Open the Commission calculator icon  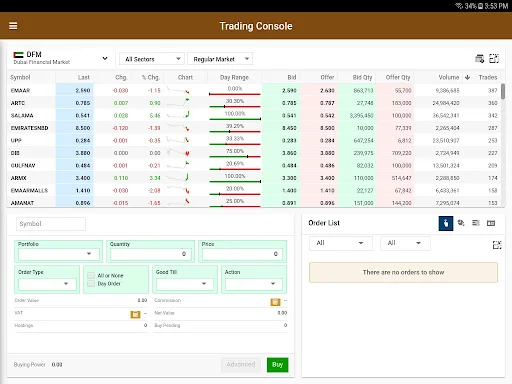click(x=275, y=302)
